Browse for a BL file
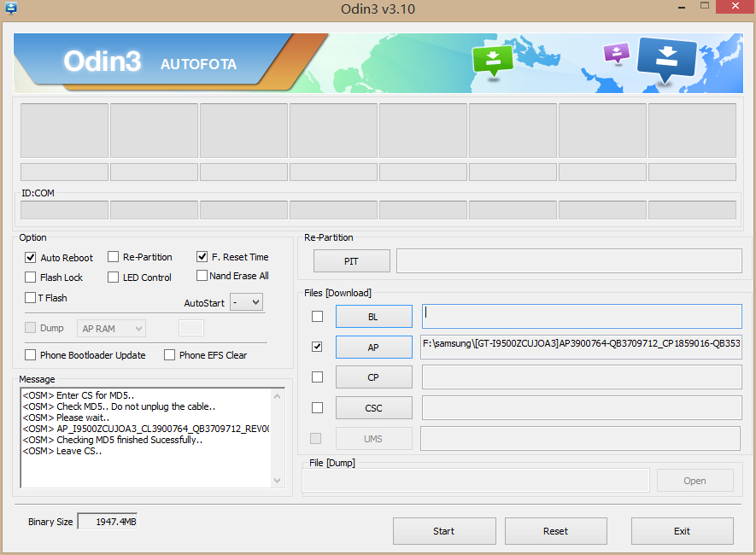 click(x=373, y=317)
